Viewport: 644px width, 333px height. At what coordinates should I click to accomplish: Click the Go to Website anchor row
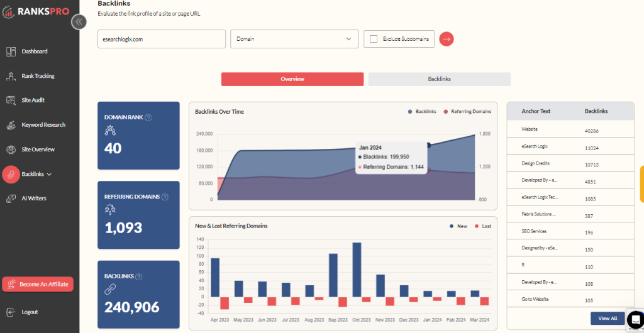pyautogui.click(x=570, y=299)
